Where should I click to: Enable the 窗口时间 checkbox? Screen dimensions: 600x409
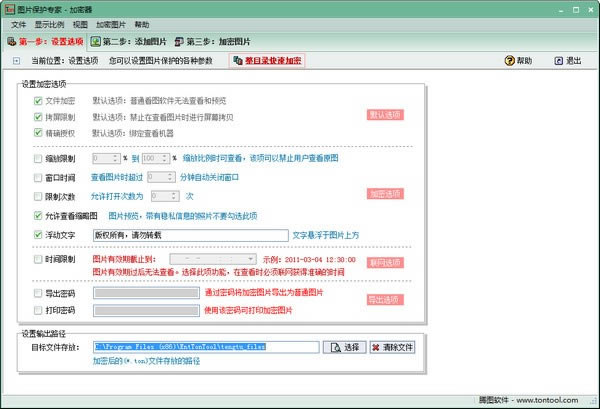[x=38, y=178]
